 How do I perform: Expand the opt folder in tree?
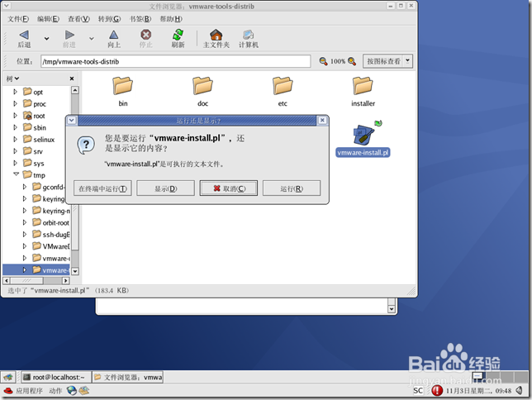pyautogui.click(x=15, y=92)
